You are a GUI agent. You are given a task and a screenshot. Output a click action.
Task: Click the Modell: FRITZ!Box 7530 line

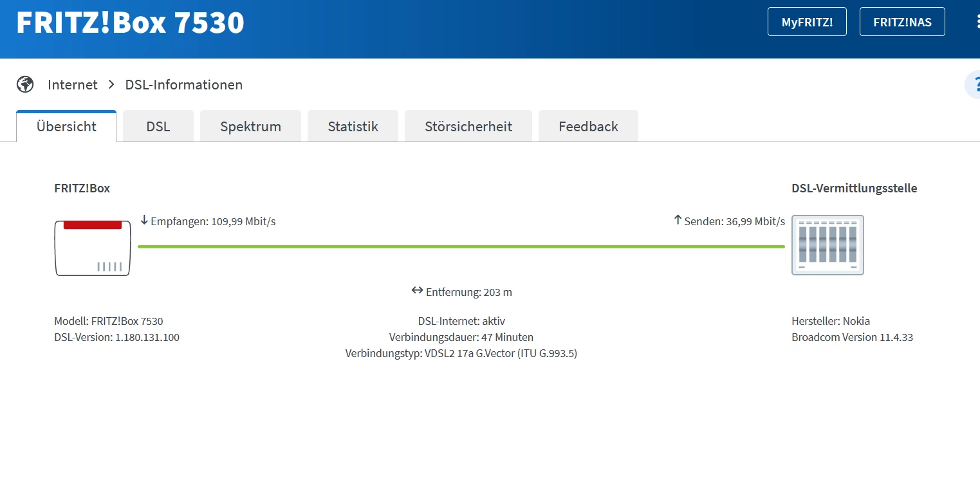pyautogui.click(x=109, y=321)
